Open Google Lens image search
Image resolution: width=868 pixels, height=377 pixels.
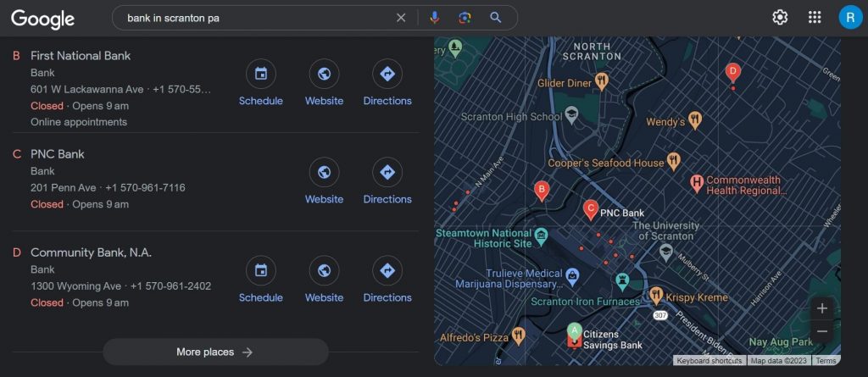pyautogui.click(x=465, y=18)
